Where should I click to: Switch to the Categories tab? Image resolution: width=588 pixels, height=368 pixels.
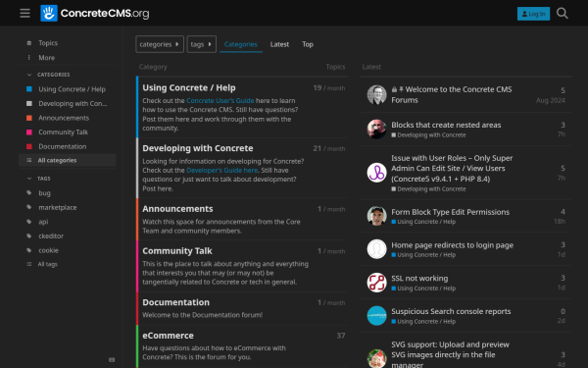(x=241, y=44)
